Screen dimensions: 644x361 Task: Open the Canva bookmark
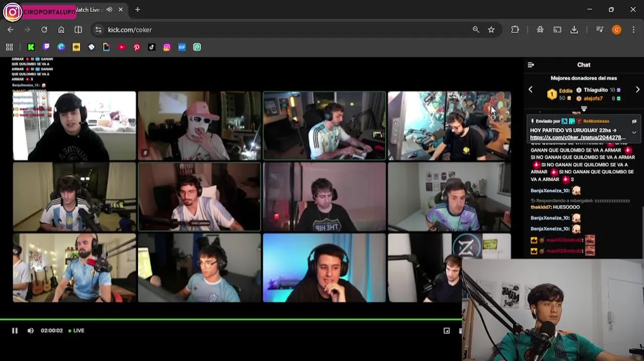click(61, 47)
